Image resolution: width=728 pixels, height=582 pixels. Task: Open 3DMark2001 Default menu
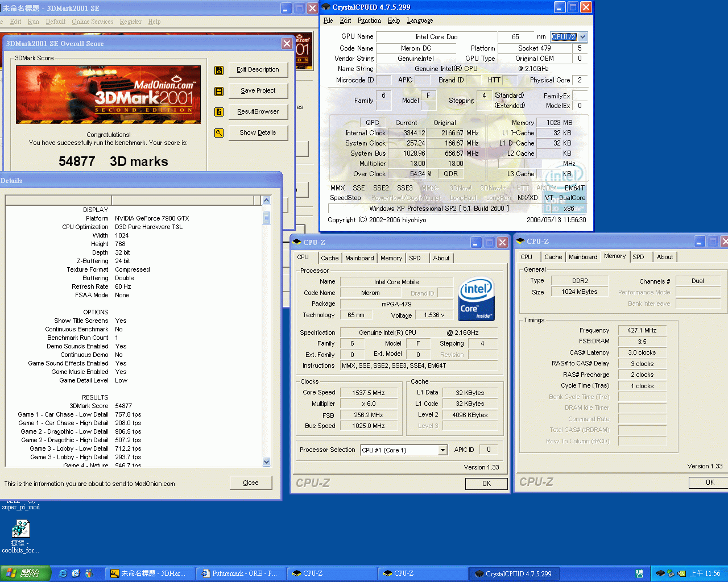coord(55,22)
